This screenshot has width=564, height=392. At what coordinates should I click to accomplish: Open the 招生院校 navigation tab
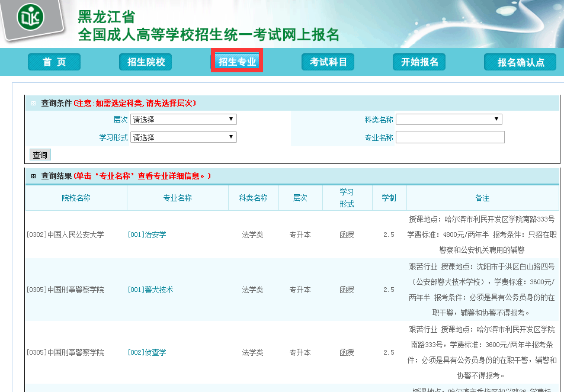145,62
